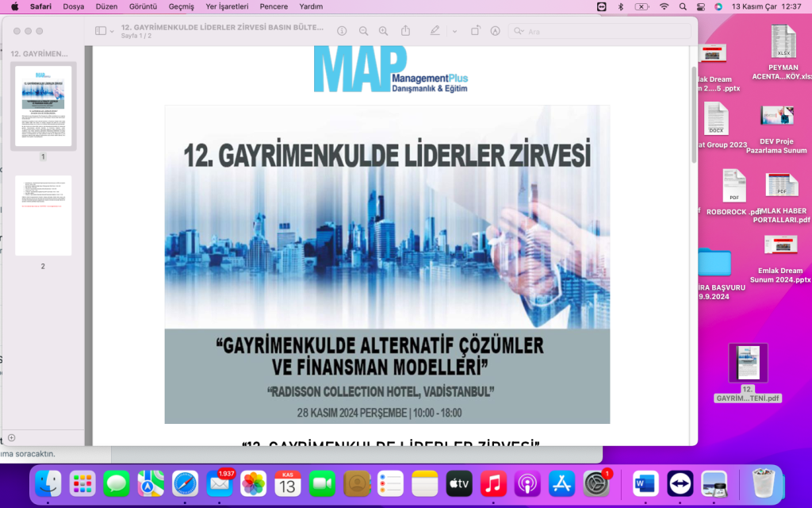812x508 pixels.
Task: Open the Yer İşaretleri menu
Action: 227,6
